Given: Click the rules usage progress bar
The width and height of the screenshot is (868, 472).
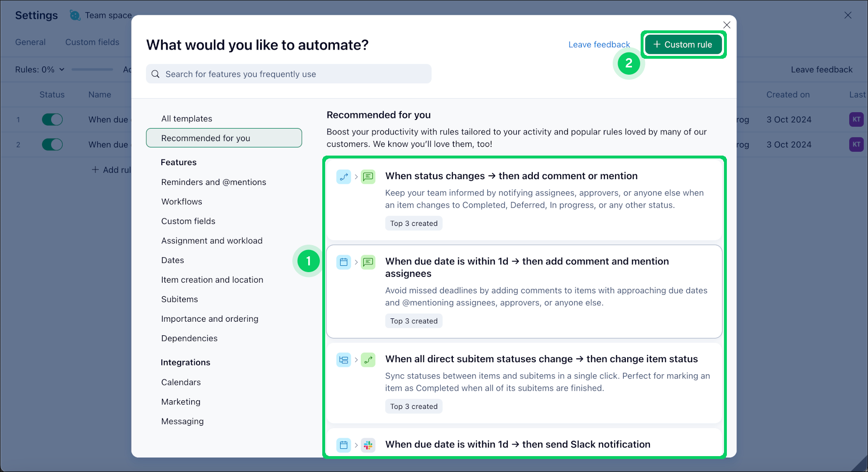Looking at the screenshot, I should 92,69.
